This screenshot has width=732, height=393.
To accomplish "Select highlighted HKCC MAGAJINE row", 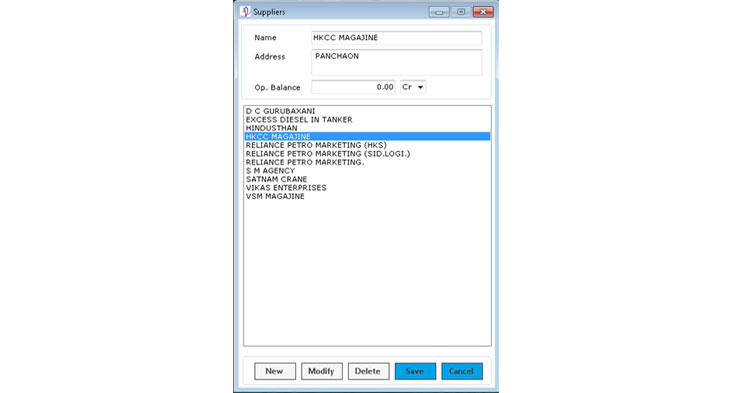I will 367,136.
